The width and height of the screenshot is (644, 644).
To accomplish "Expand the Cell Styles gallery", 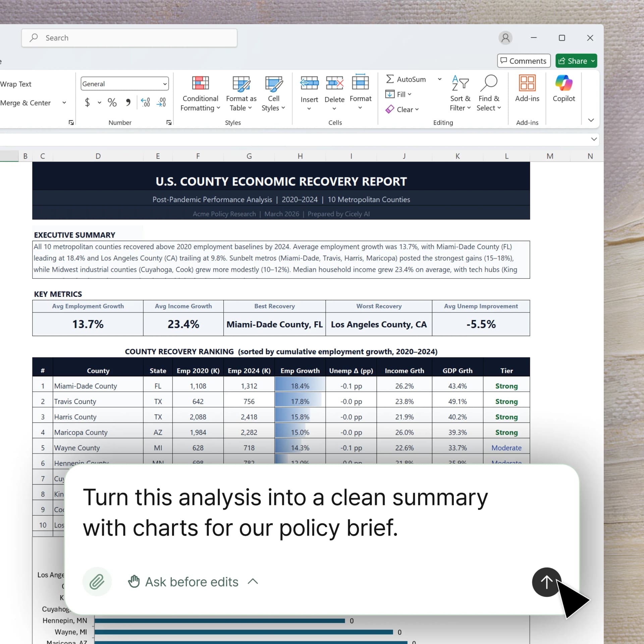I will click(x=273, y=94).
